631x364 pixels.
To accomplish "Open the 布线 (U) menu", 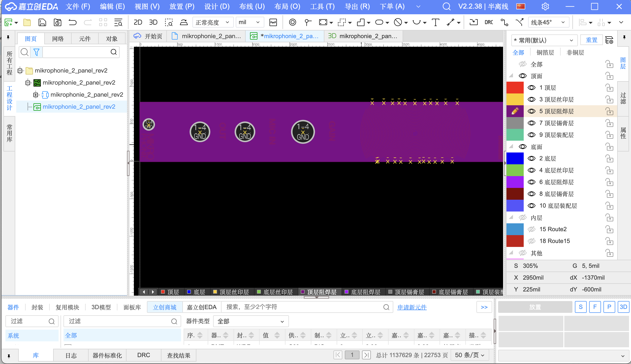I will click(x=252, y=6).
